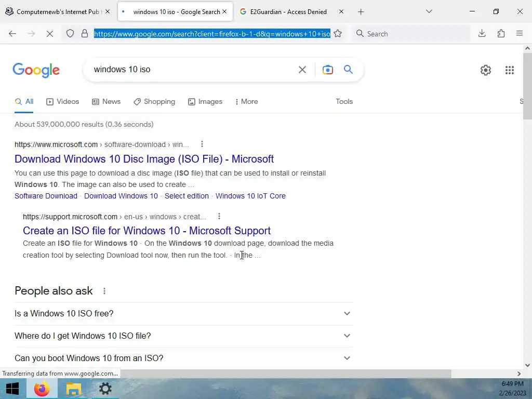Submit search with magnifier icon

pyautogui.click(x=348, y=70)
